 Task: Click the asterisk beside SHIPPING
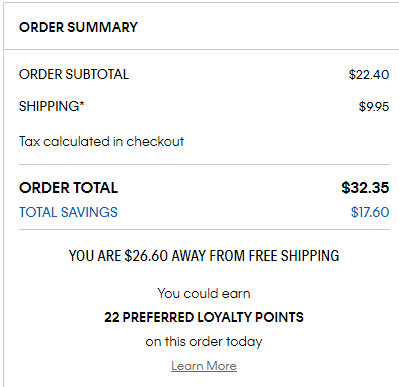(82, 104)
